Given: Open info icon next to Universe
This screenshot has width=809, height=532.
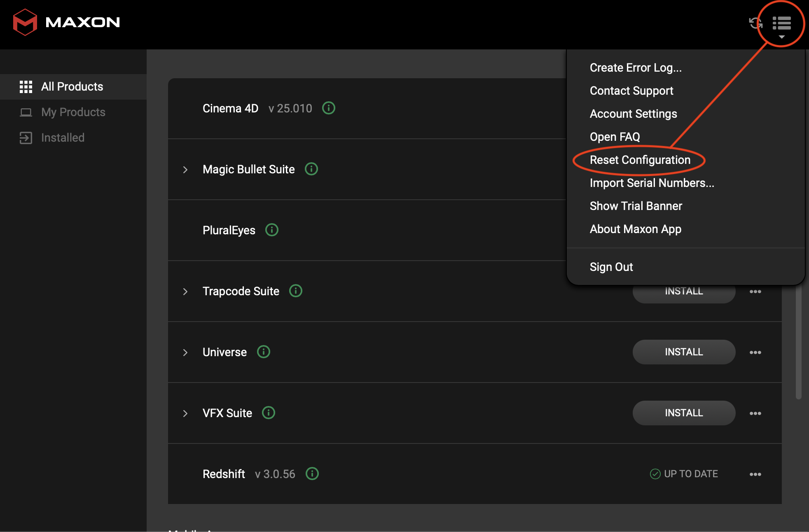Looking at the screenshot, I should click(x=264, y=352).
